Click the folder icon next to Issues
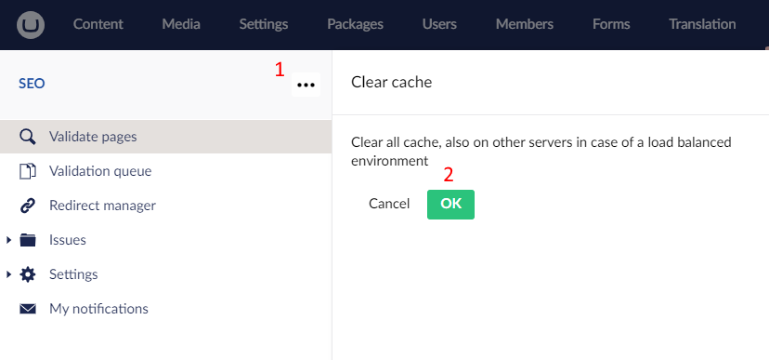 [27, 240]
